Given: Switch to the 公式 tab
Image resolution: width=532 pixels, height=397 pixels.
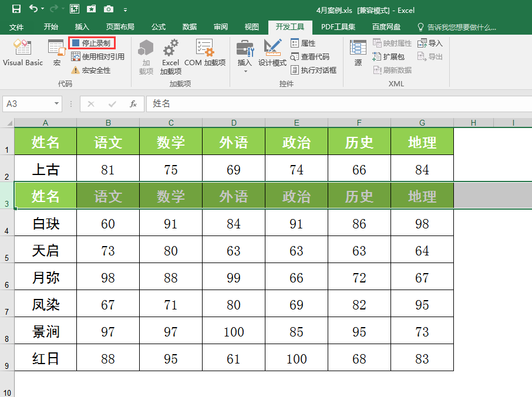Looking at the screenshot, I should pyautogui.click(x=159, y=27).
